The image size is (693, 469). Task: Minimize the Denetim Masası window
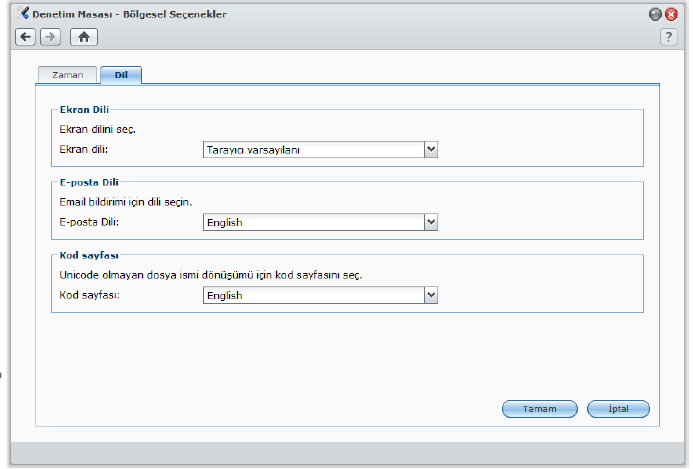(x=655, y=14)
